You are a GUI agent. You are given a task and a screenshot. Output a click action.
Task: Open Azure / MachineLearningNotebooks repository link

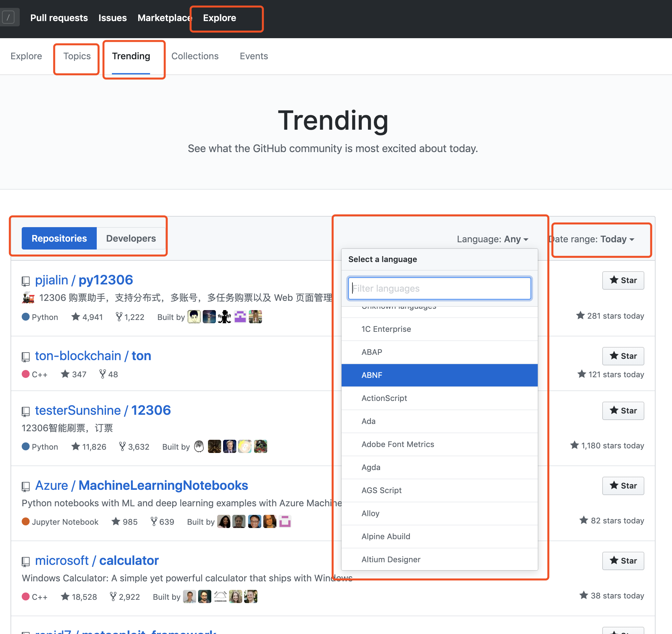[x=142, y=485]
